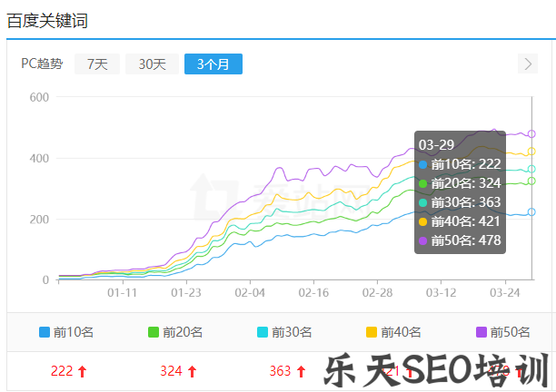Click the purple 前50名 legend color swatch
The height and width of the screenshot is (392, 556).
(481, 332)
